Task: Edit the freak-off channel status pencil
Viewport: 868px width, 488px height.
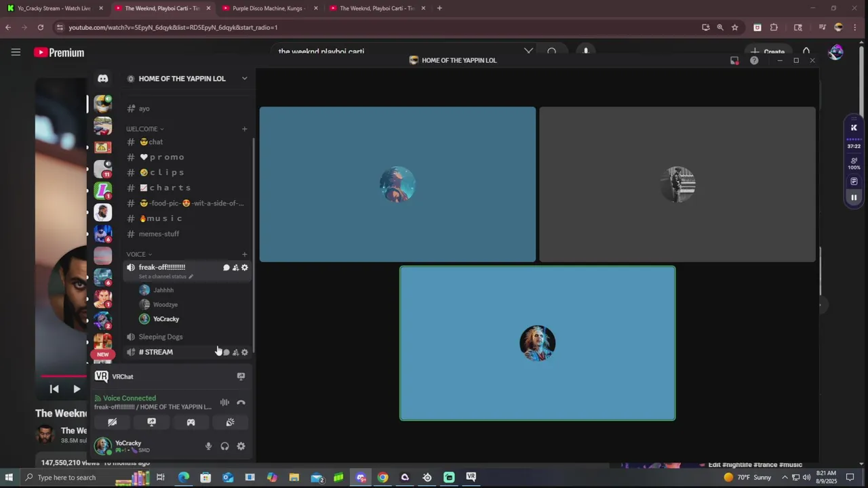Action: [191, 277]
